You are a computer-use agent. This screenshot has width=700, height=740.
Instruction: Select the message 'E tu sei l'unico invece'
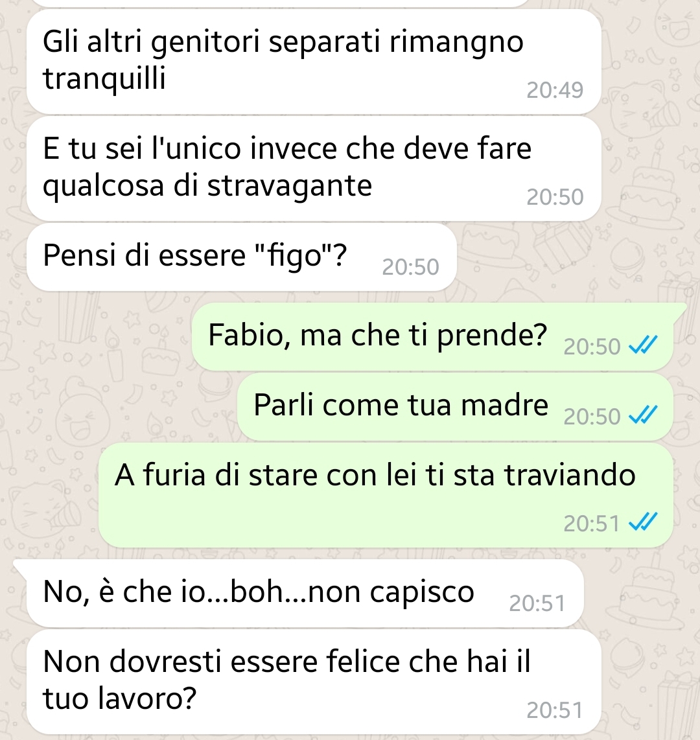tap(314, 169)
